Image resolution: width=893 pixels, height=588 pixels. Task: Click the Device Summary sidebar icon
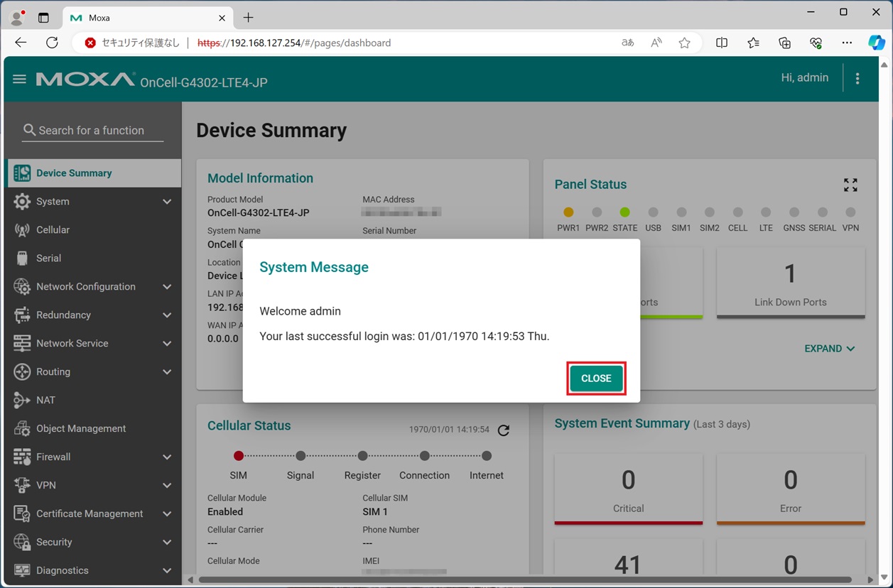pyautogui.click(x=22, y=173)
